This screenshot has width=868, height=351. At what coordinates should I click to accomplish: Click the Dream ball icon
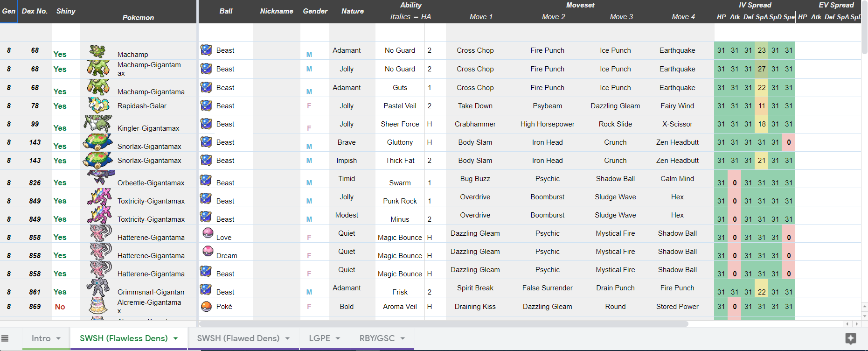(208, 251)
